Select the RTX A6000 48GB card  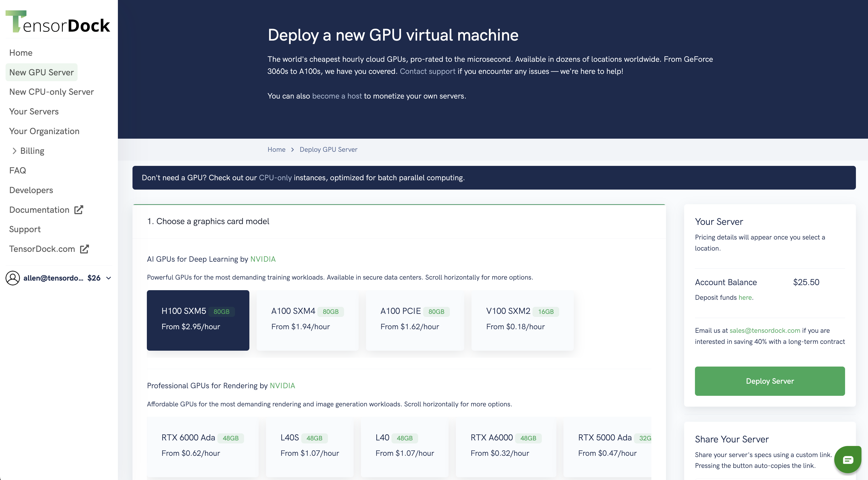506,447
